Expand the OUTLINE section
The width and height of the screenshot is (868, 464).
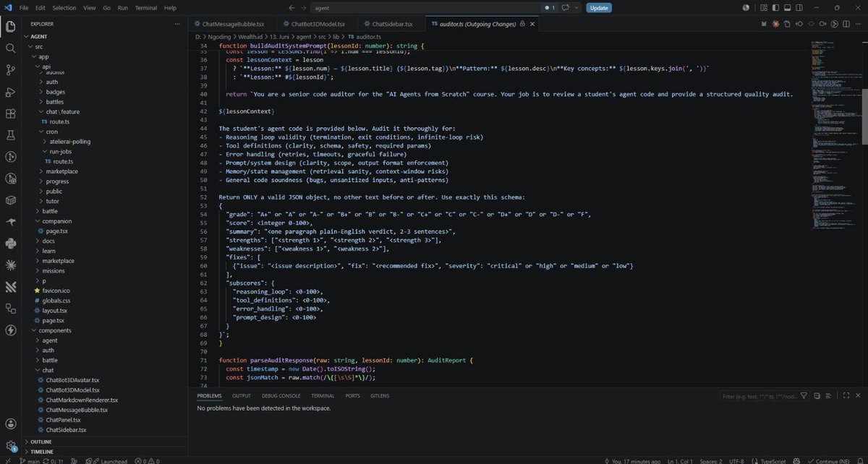point(41,441)
